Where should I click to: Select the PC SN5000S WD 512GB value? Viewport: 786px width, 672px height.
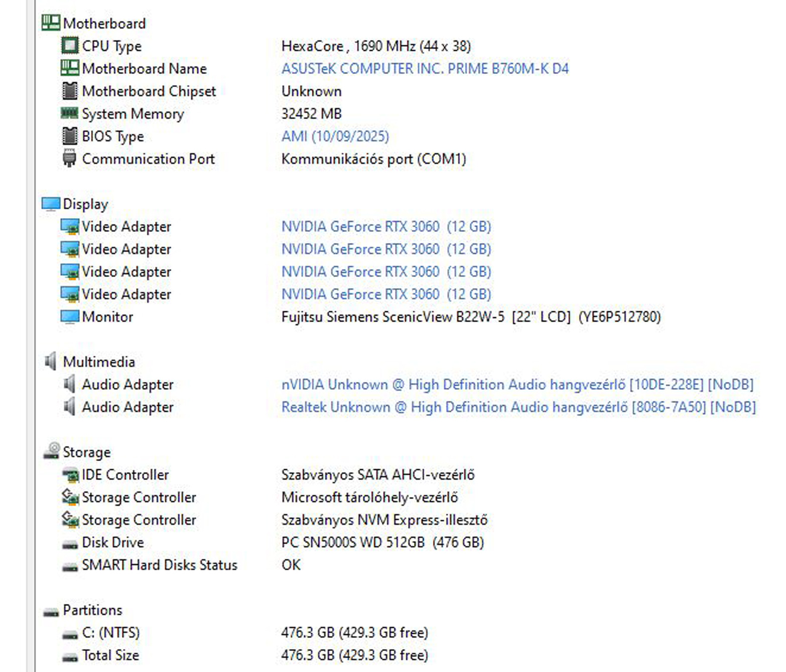383,543
